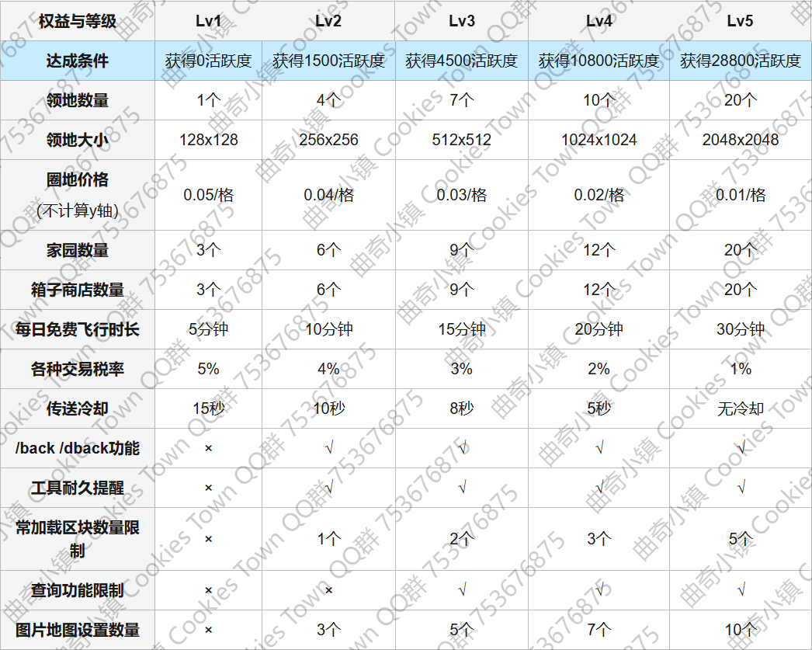The width and height of the screenshot is (812, 650).
Task: Select the 10秒 cooldown cell
Action: [328, 408]
